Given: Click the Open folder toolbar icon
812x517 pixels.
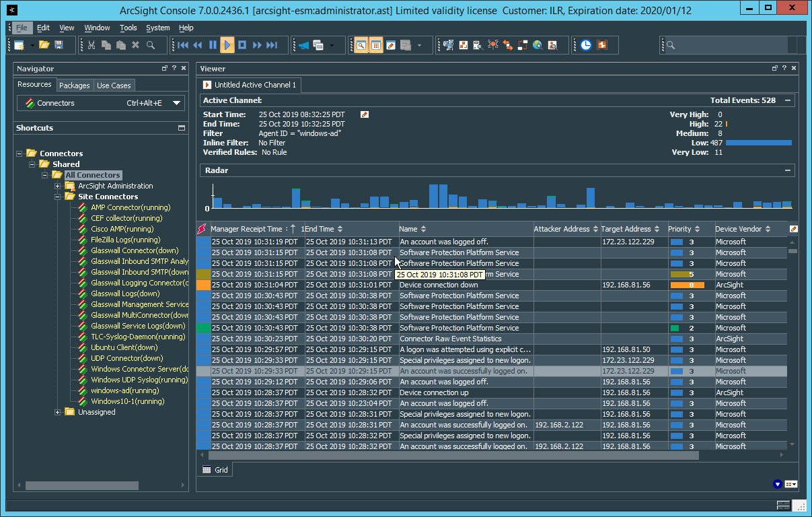Looking at the screenshot, I should click(x=44, y=45).
